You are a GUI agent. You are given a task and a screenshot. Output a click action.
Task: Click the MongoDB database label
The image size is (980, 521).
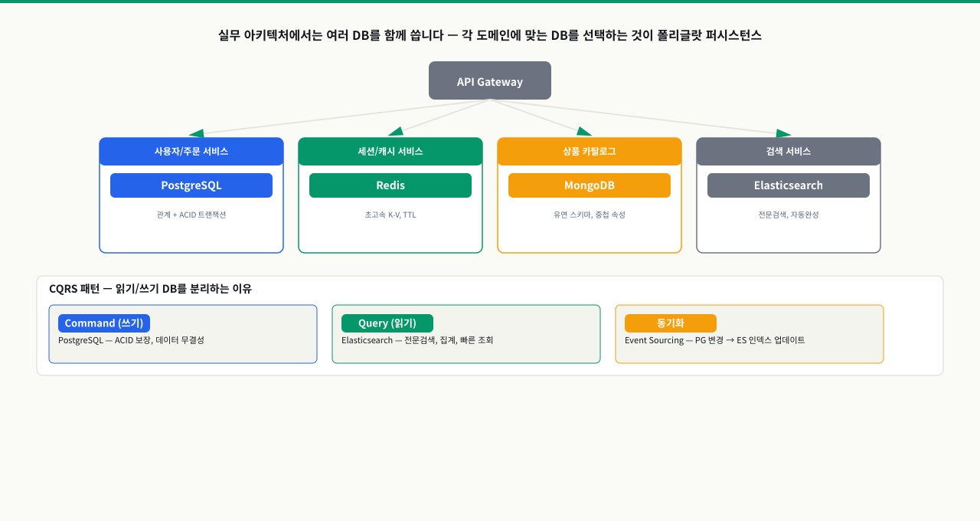tap(590, 185)
